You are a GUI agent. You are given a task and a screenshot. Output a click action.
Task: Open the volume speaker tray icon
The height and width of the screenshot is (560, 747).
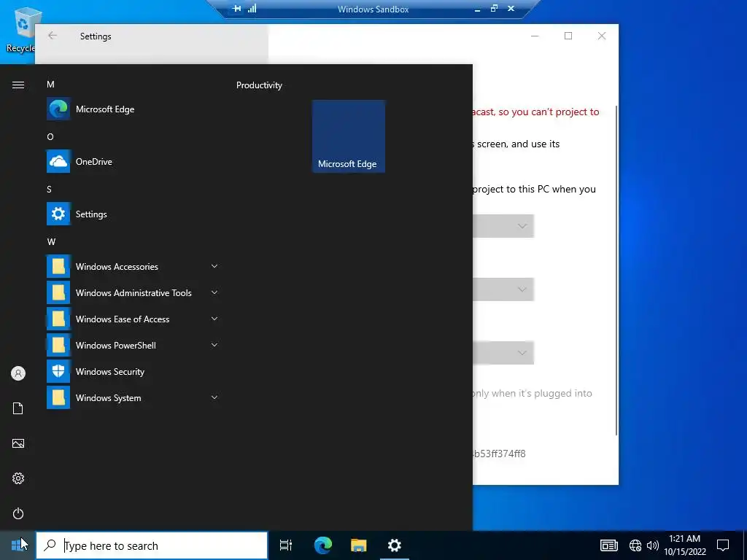click(653, 545)
